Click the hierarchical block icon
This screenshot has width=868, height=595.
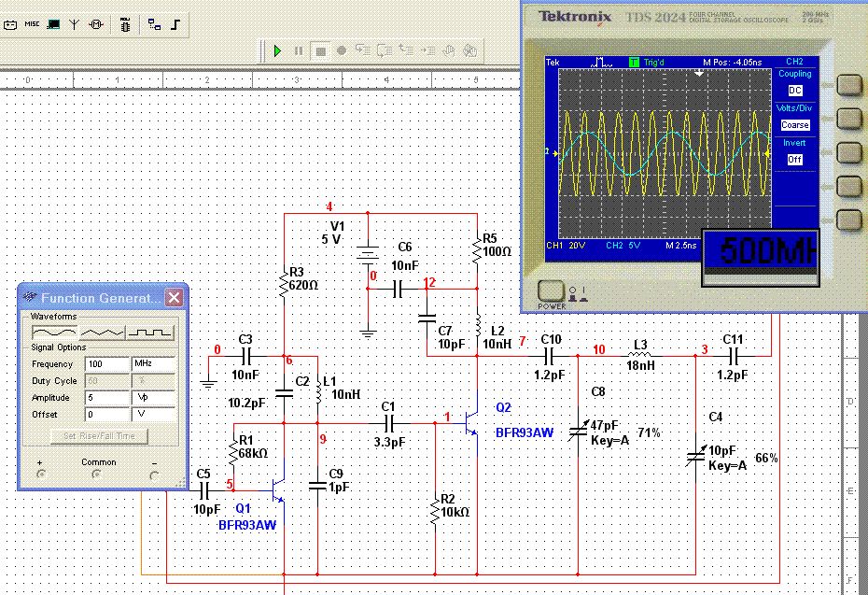pos(155,24)
